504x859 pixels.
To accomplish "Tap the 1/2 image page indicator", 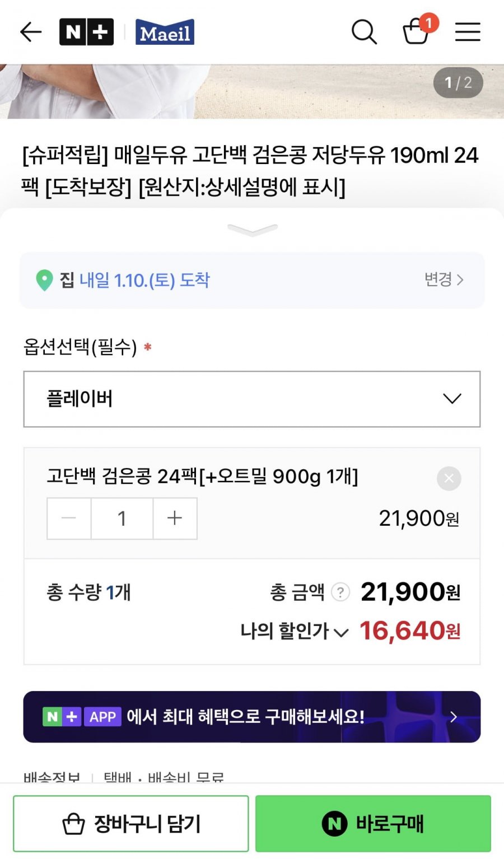I will tap(458, 83).
